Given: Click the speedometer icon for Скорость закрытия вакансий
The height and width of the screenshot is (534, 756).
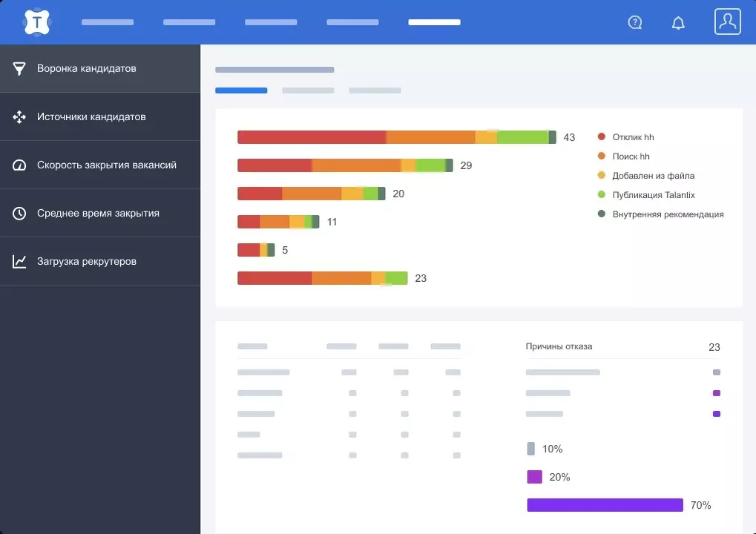Looking at the screenshot, I should coord(19,165).
